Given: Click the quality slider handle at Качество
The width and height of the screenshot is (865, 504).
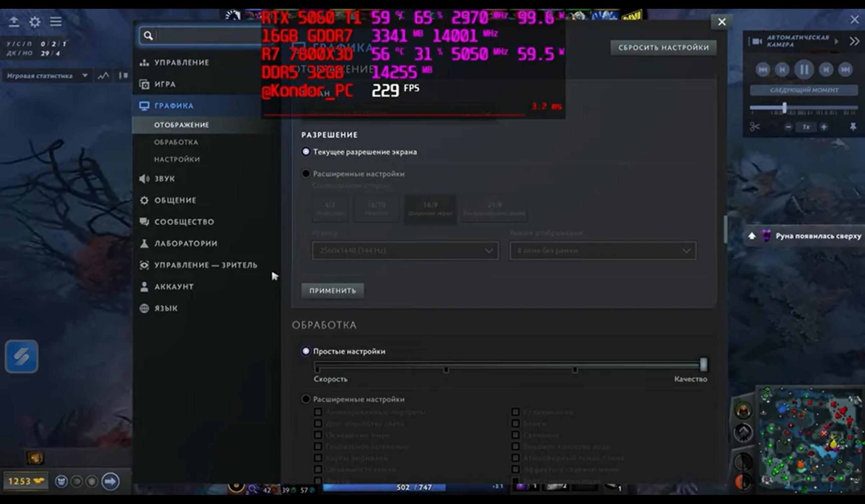Looking at the screenshot, I should point(703,365).
